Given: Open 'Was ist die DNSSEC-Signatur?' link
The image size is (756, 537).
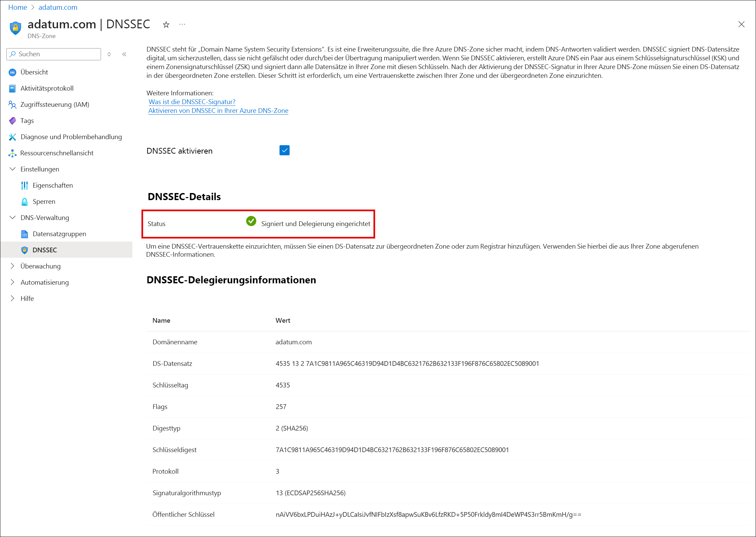Looking at the screenshot, I should pos(192,102).
